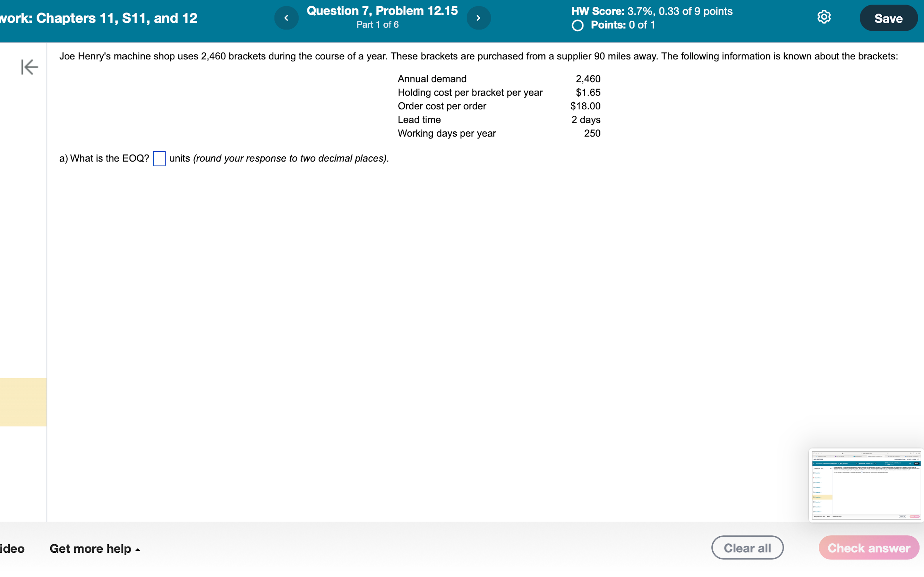Click the caret beside Get more help
The height and width of the screenshot is (577, 924).
[x=138, y=550]
